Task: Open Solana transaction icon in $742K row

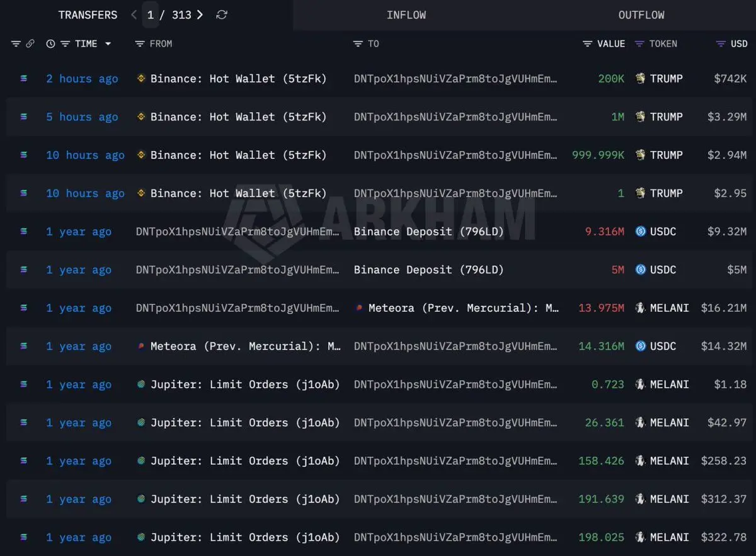Action: [x=24, y=79]
